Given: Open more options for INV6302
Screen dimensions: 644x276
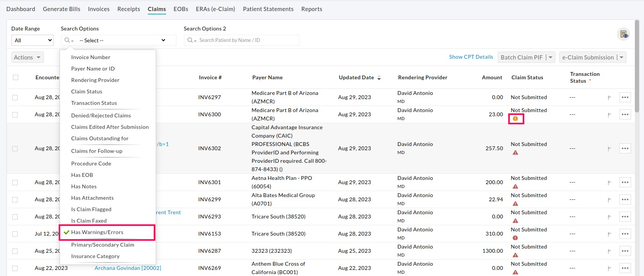Looking at the screenshot, I should click(625, 148).
